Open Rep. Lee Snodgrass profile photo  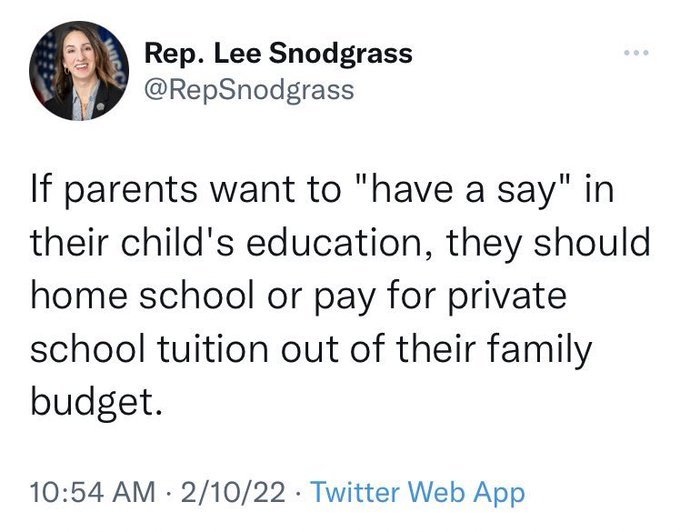79,71
